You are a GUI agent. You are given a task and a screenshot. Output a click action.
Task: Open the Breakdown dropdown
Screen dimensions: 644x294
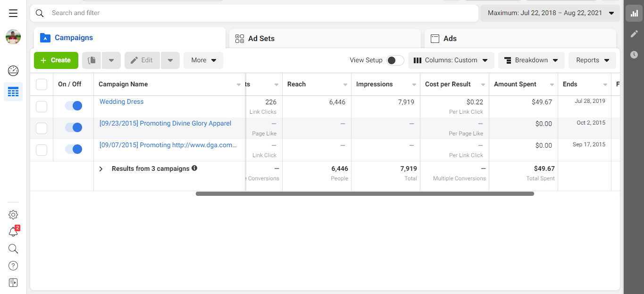coord(531,60)
